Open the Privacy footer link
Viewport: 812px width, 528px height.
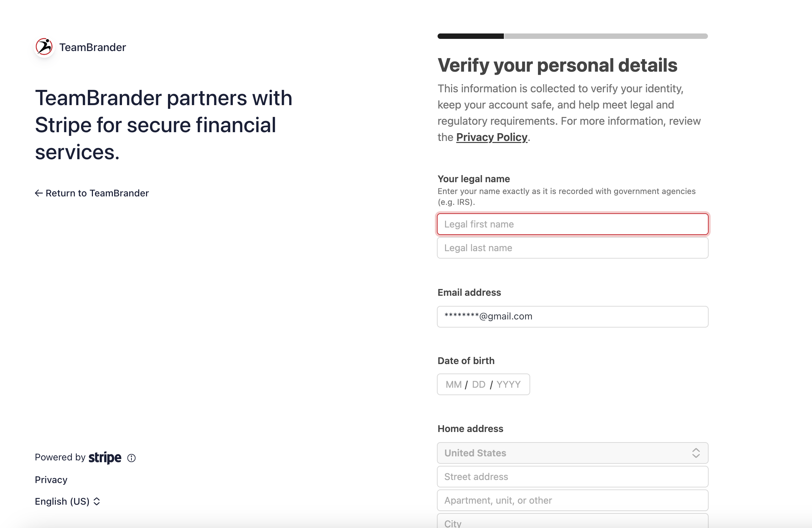pyautogui.click(x=51, y=480)
